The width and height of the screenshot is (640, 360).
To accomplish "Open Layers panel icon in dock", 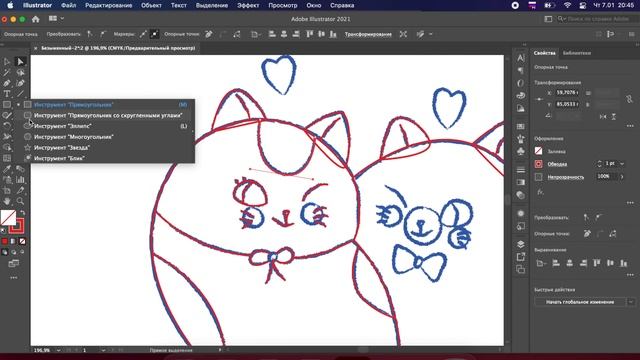I will (520, 244).
